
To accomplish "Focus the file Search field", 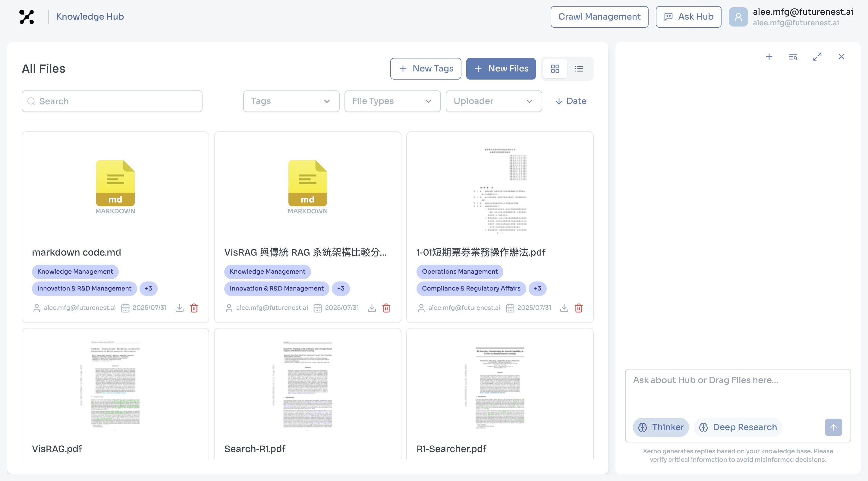I will [112, 101].
